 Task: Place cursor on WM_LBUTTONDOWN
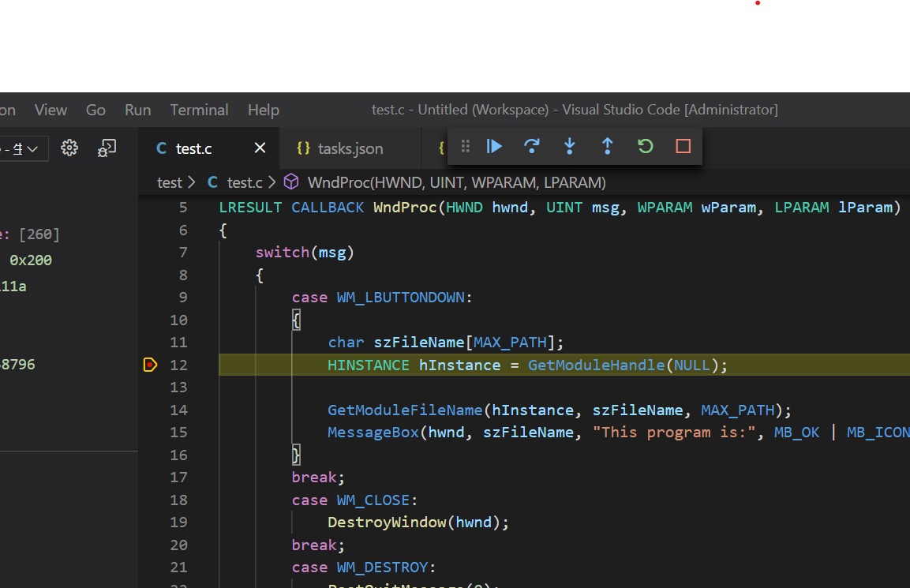tap(400, 298)
